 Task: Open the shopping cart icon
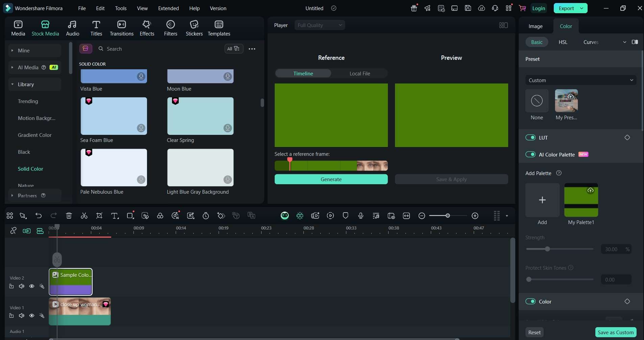(x=522, y=8)
